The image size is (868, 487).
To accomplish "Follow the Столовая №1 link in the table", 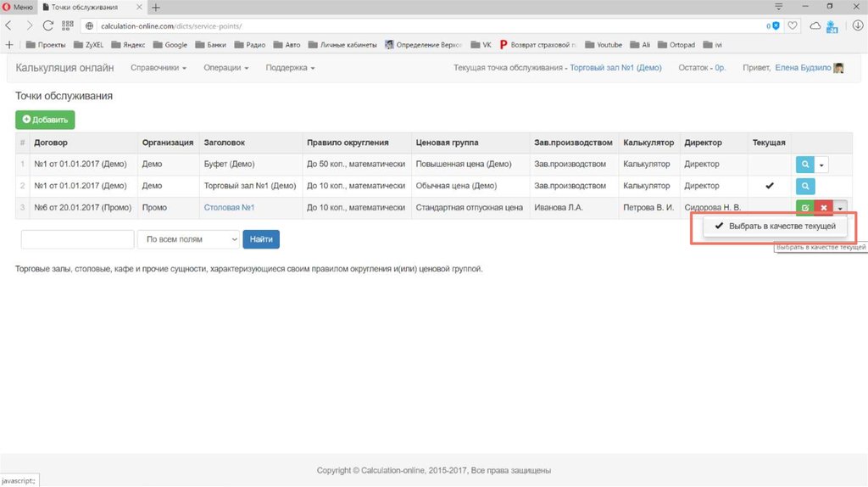I will coord(229,207).
